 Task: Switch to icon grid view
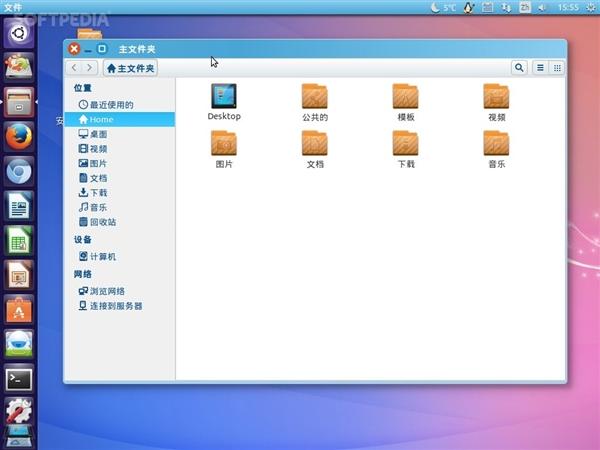pyautogui.click(x=557, y=68)
